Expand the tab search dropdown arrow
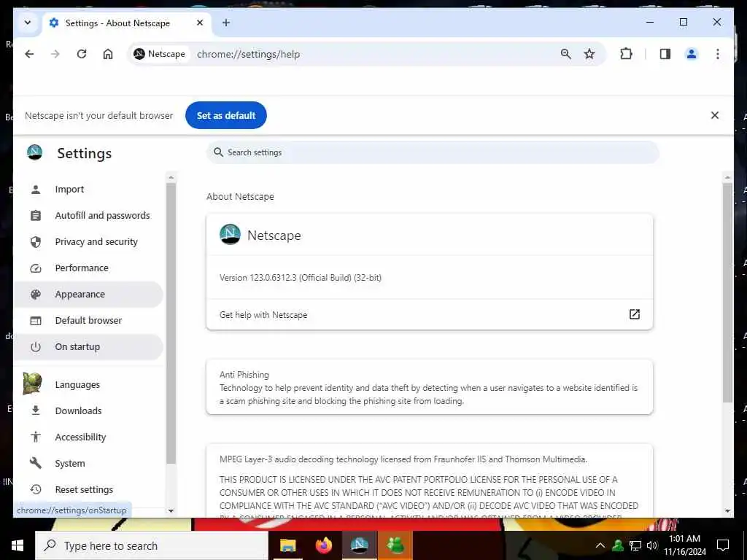The width and height of the screenshot is (747, 560). [28, 23]
